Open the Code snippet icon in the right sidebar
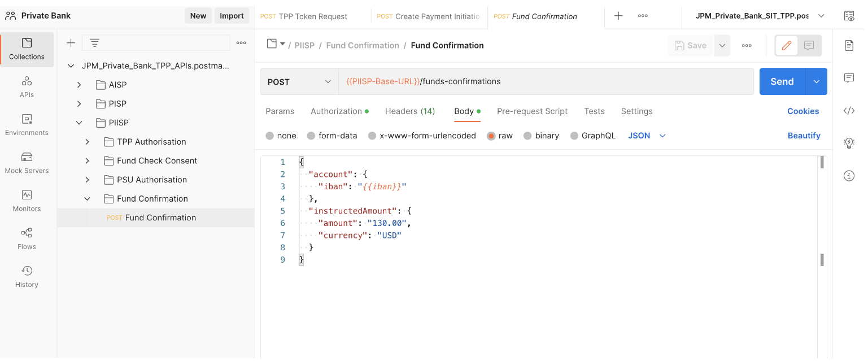 tap(849, 111)
